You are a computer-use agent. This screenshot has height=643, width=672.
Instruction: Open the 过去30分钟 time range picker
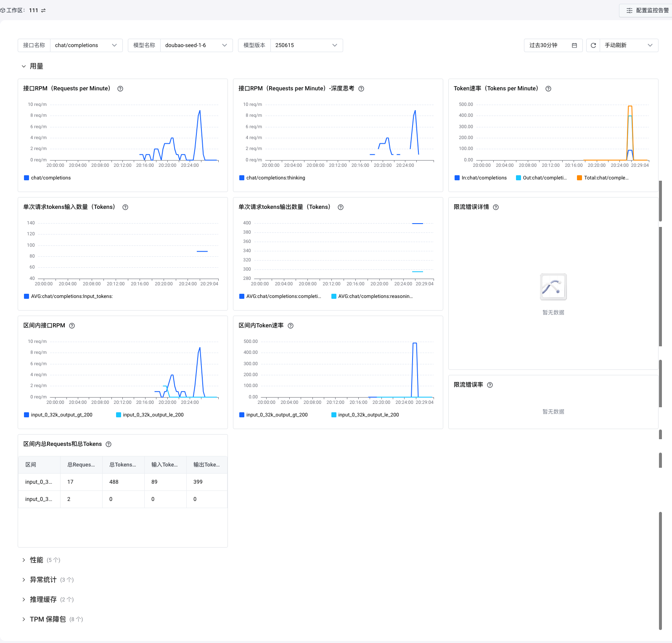[553, 45]
